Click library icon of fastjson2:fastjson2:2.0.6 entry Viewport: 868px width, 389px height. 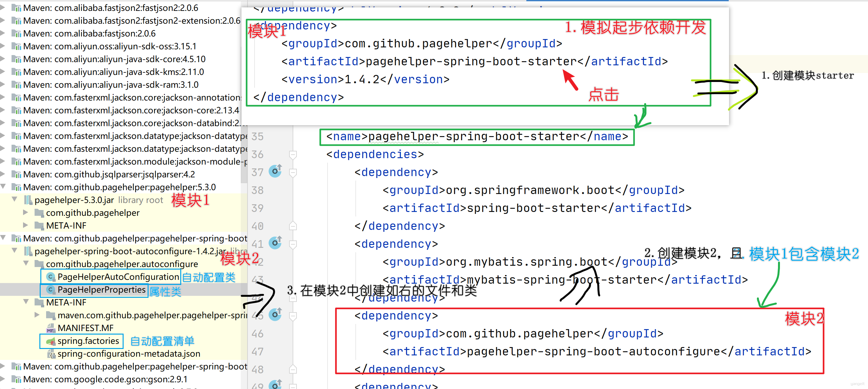coord(16,8)
